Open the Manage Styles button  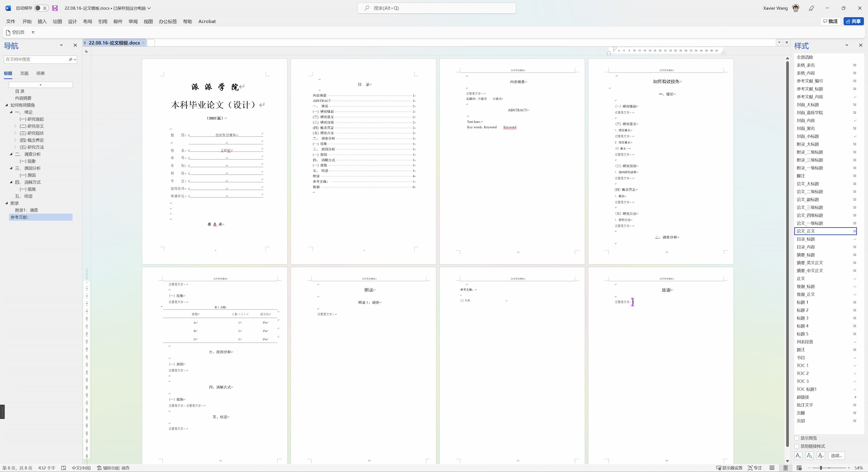pos(821,455)
